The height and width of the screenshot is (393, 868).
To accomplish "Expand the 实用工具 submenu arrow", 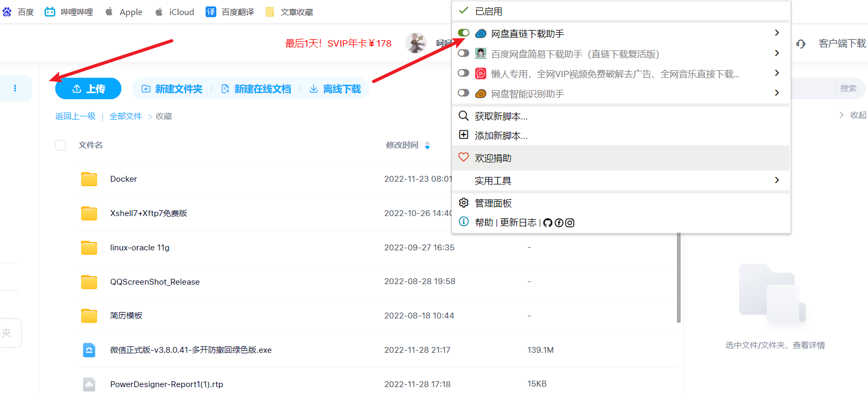I will coord(777,180).
